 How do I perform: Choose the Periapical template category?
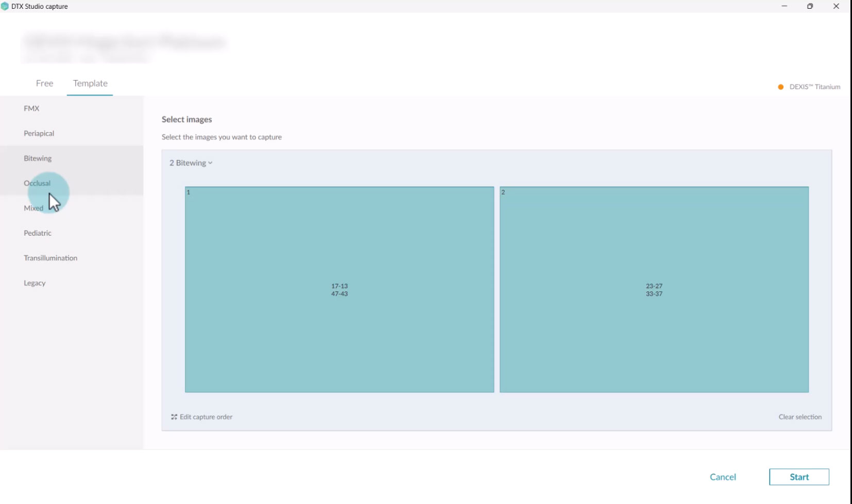(x=72, y=133)
